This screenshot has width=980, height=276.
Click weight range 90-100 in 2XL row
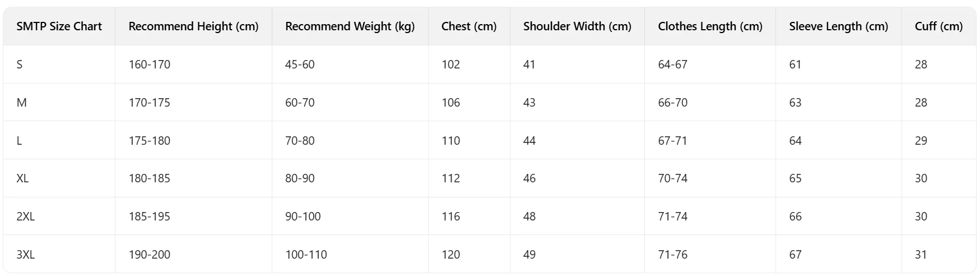pos(303,217)
